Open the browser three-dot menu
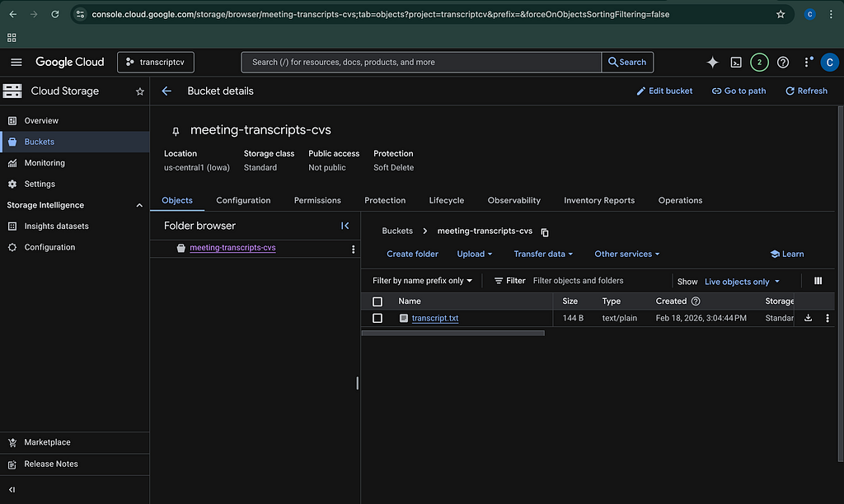 point(831,15)
